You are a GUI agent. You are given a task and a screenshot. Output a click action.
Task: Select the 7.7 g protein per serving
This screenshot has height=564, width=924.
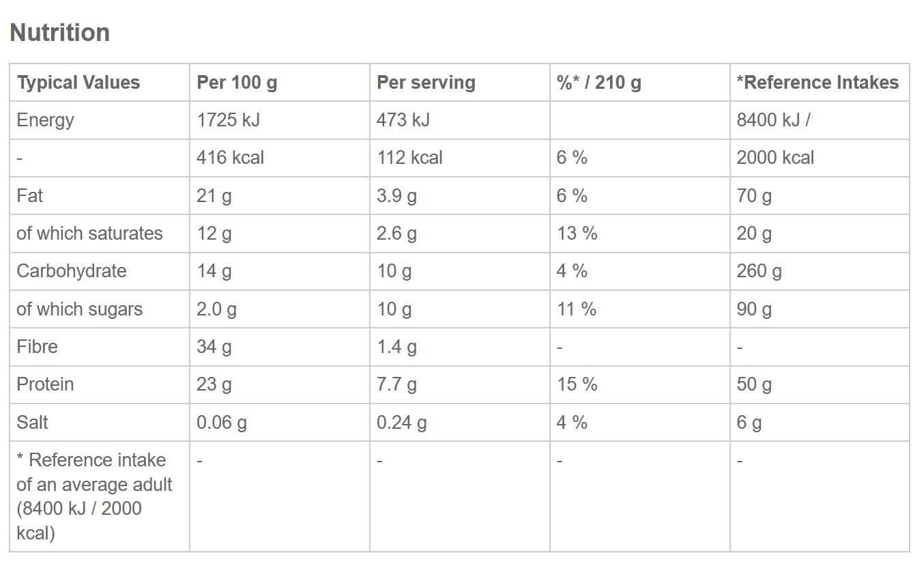pyautogui.click(x=396, y=384)
